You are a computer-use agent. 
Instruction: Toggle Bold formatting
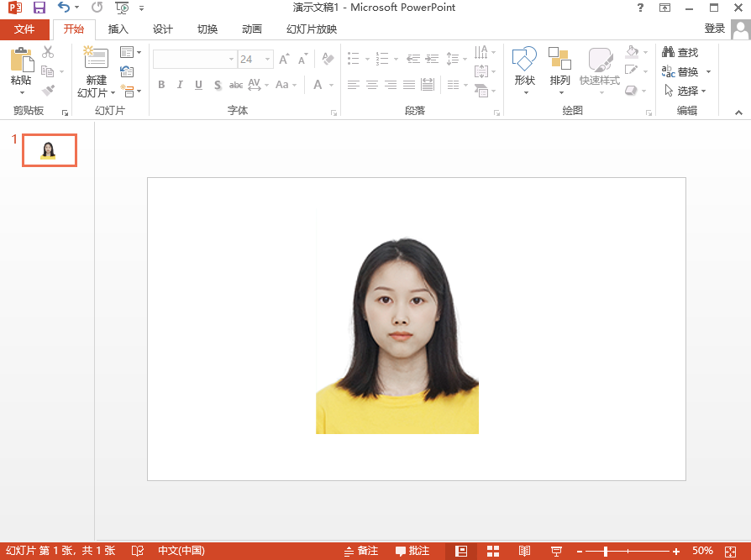pos(161,85)
